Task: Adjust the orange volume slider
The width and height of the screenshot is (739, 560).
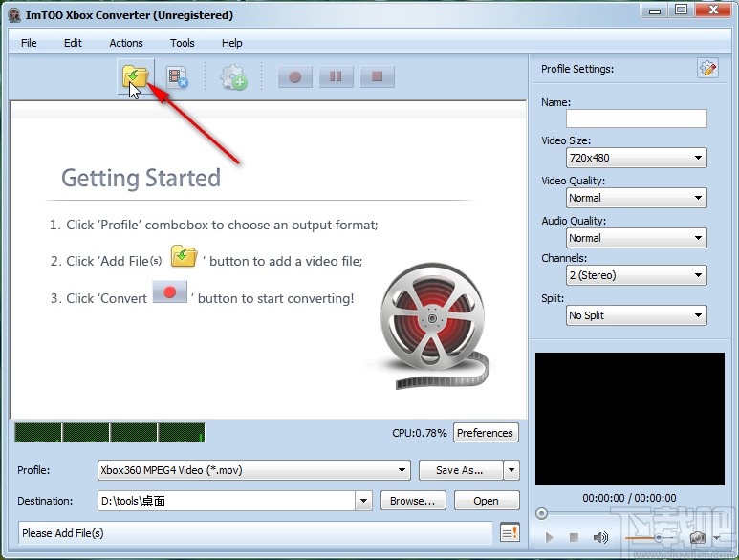Action: (649, 537)
